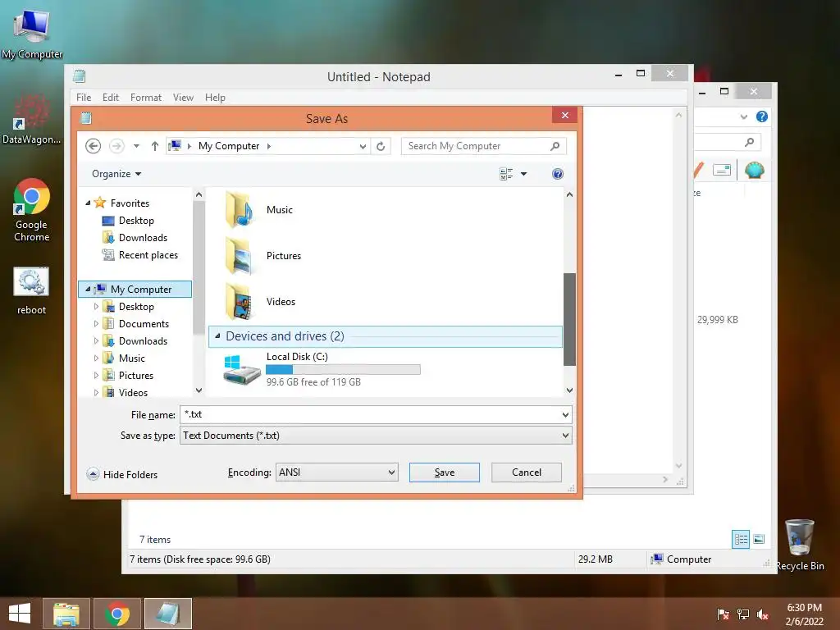
Task: Click the Cancel button
Action: point(526,472)
